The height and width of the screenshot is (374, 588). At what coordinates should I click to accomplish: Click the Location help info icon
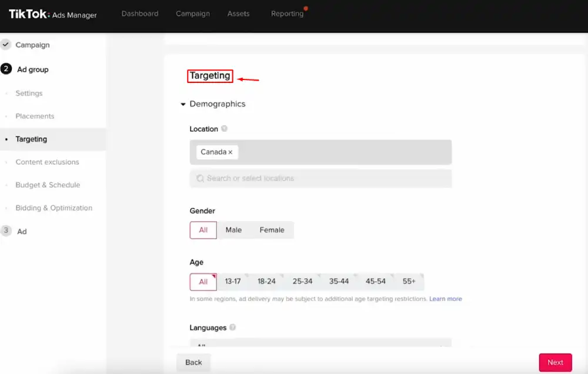pyautogui.click(x=224, y=129)
